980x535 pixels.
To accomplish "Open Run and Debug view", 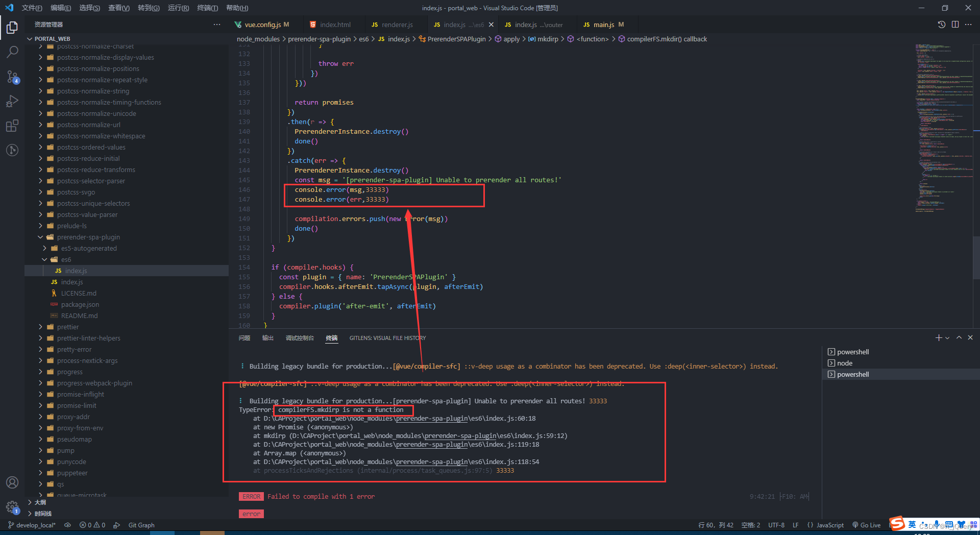I will [12, 101].
